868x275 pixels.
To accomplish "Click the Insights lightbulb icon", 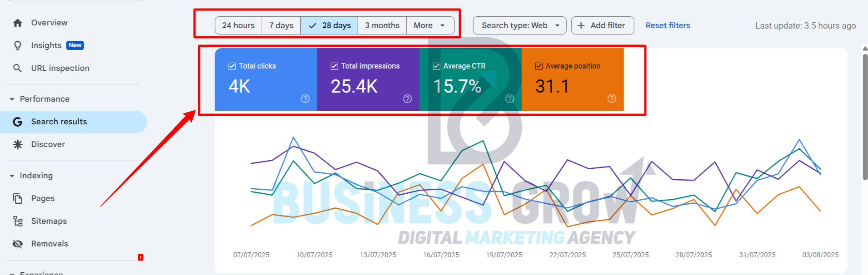I will 18,45.
